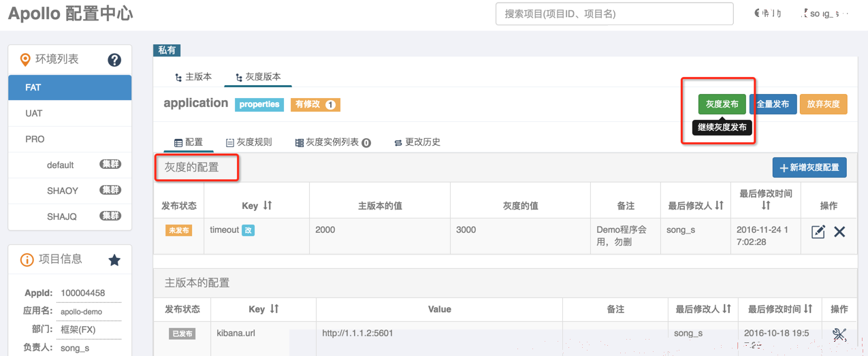Click the 未发布 status tag

(x=178, y=231)
